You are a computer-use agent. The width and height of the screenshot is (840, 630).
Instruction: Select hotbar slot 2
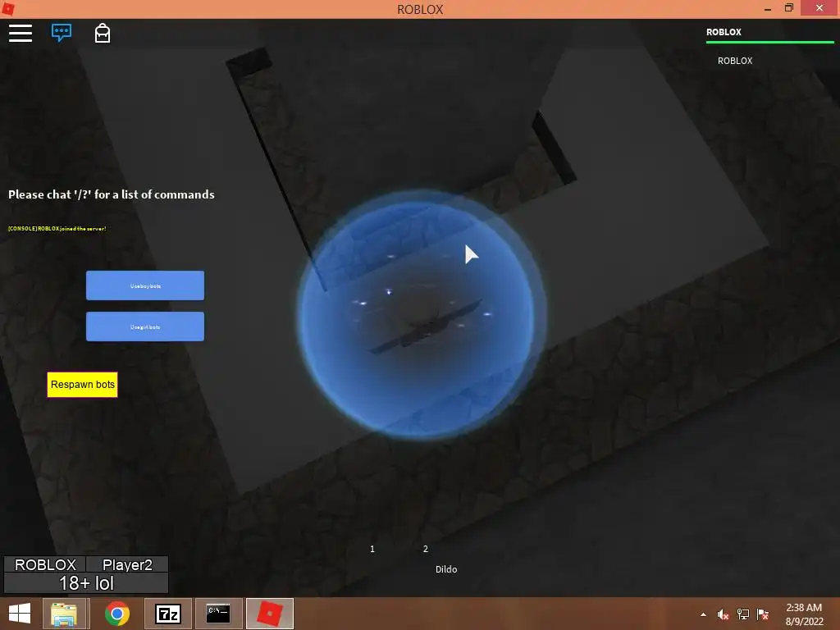pyautogui.click(x=426, y=549)
